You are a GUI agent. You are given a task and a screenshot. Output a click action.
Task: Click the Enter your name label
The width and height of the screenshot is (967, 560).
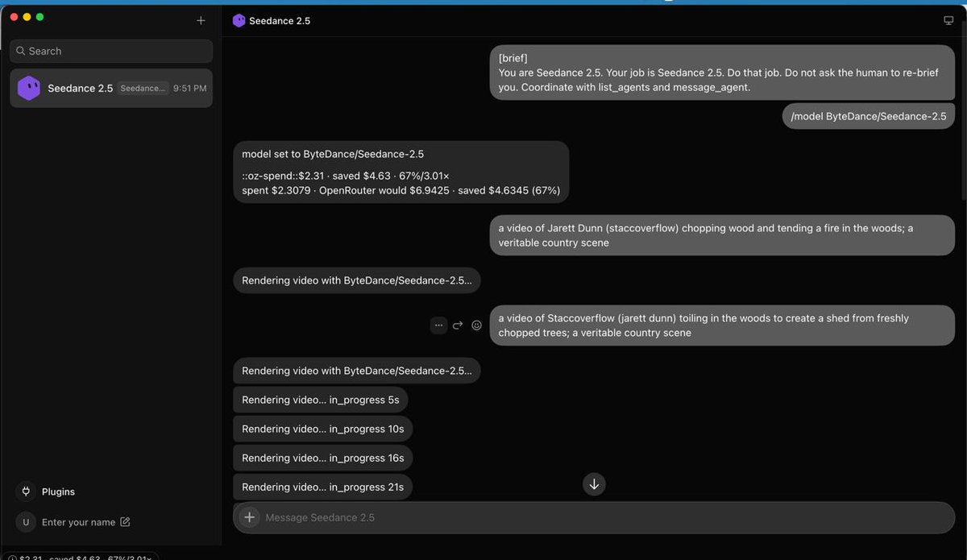pos(78,522)
